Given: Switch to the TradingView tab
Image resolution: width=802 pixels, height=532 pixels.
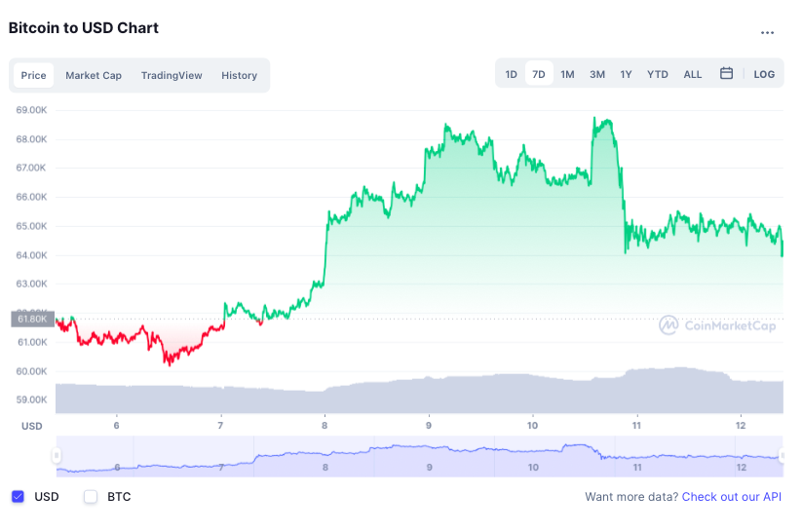Looking at the screenshot, I should point(172,75).
